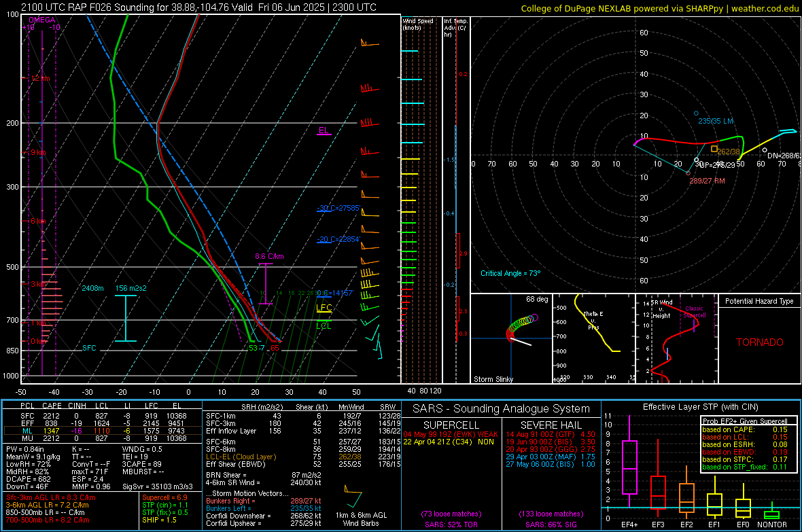This screenshot has height=532, width=802.
Task: Click the 156 m2s2 helicity label
Action: 131,288
